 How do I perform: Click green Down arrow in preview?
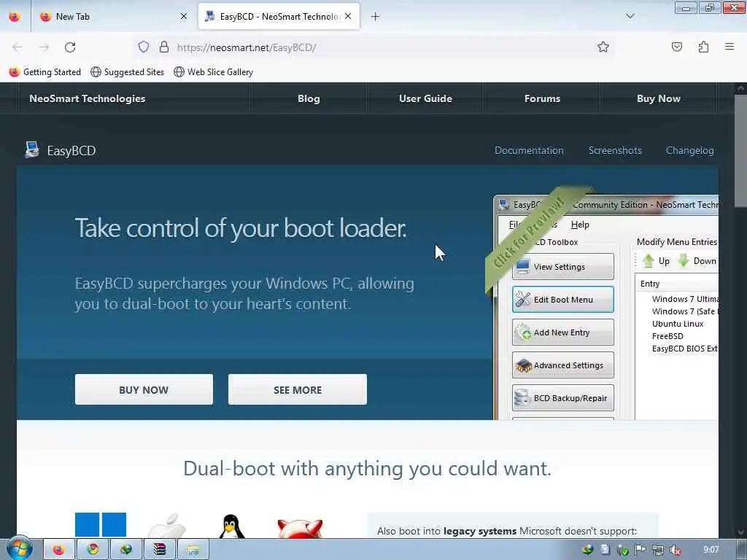(x=684, y=260)
